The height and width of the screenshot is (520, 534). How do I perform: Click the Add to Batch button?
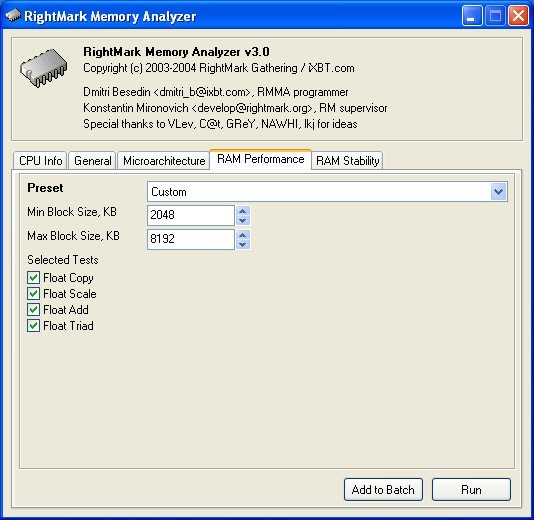(x=383, y=490)
